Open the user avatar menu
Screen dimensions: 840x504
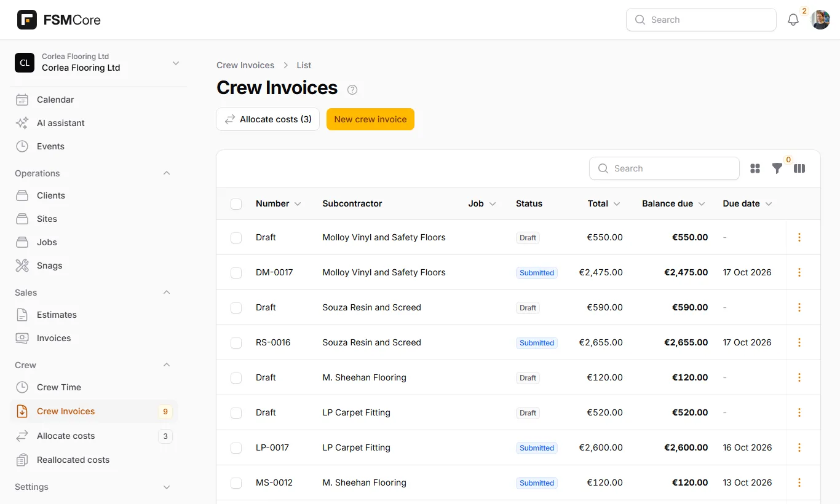820,20
